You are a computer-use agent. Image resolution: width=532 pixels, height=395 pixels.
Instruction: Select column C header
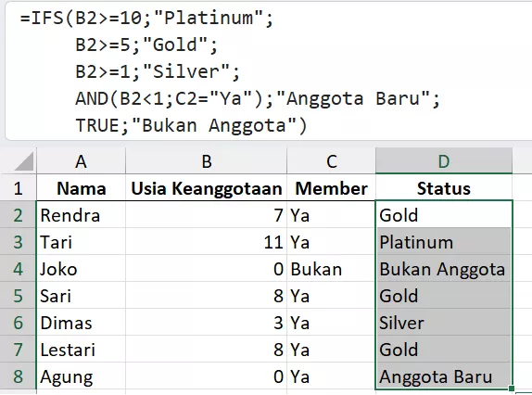pos(332,161)
